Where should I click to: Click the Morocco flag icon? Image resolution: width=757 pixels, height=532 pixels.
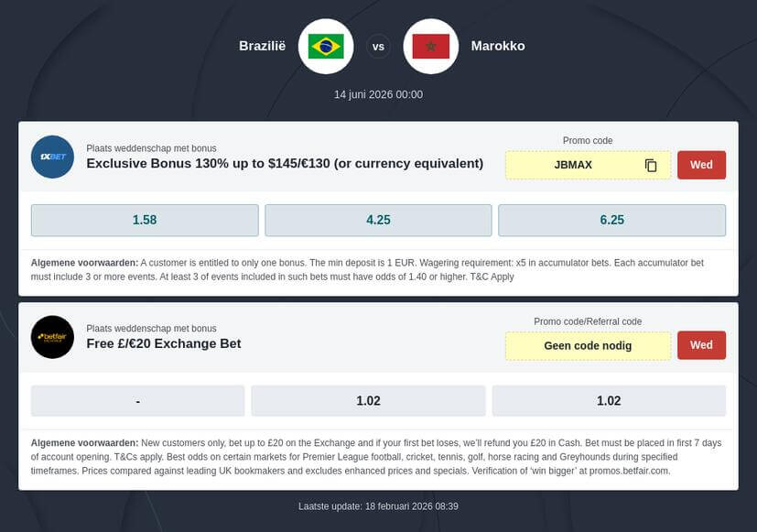(x=430, y=46)
